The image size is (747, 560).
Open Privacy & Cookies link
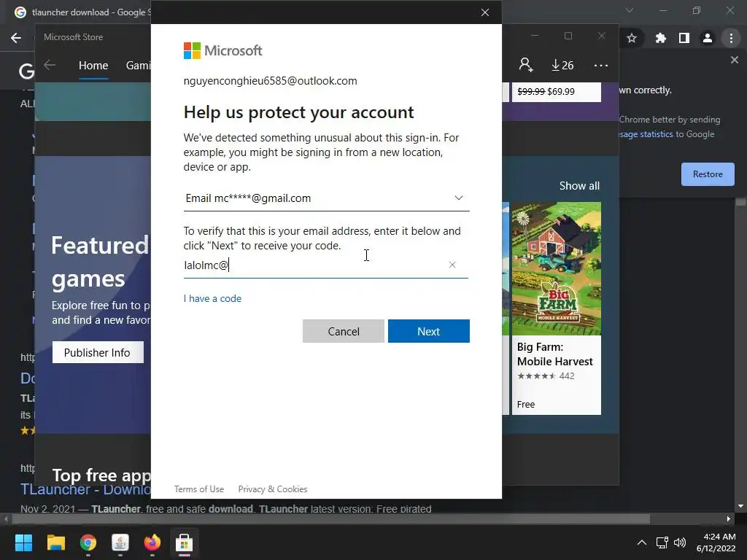click(273, 489)
